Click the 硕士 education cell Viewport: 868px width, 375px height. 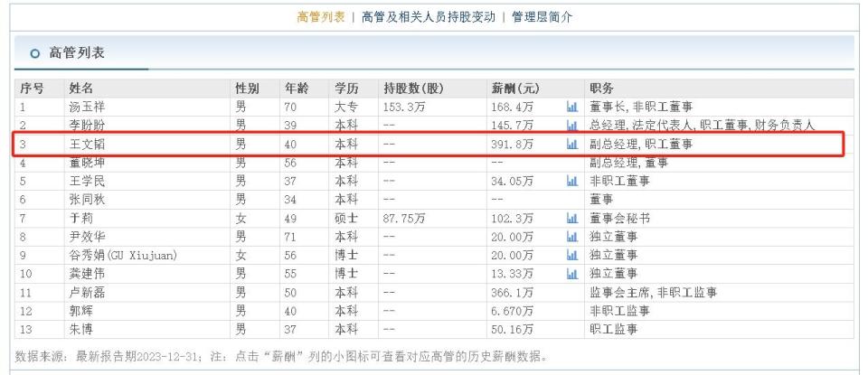point(346,219)
